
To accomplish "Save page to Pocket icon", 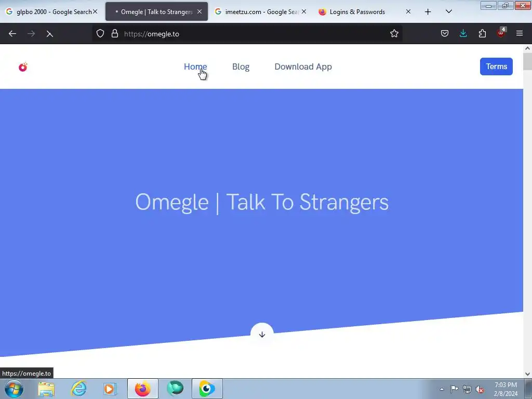I will pos(445,34).
